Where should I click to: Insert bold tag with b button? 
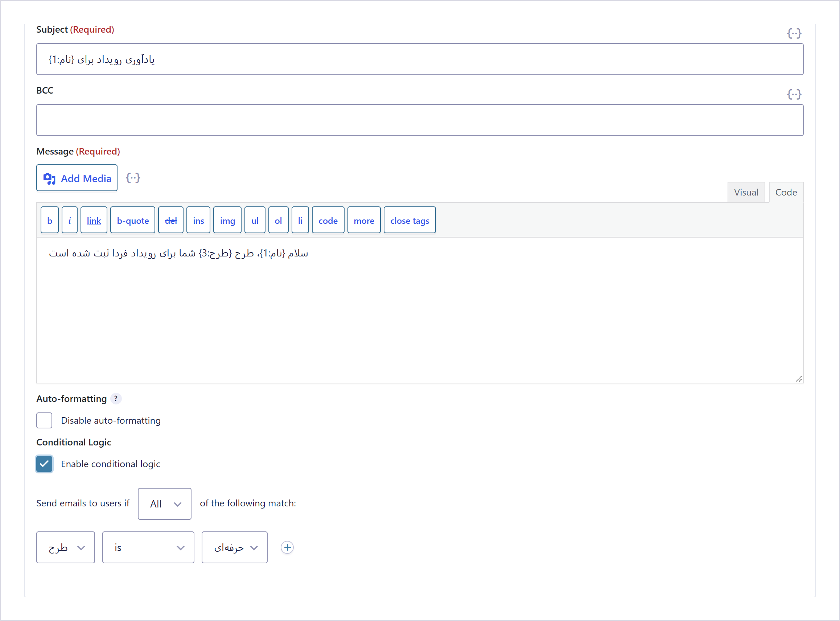pyautogui.click(x=50, y=220)
